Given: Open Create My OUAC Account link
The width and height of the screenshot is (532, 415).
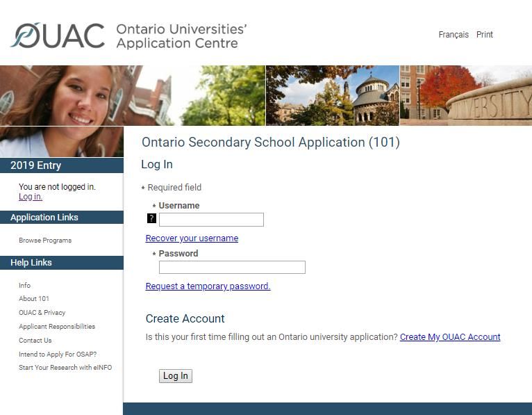Looking at the screenshot, I should [x=450, y=337].
